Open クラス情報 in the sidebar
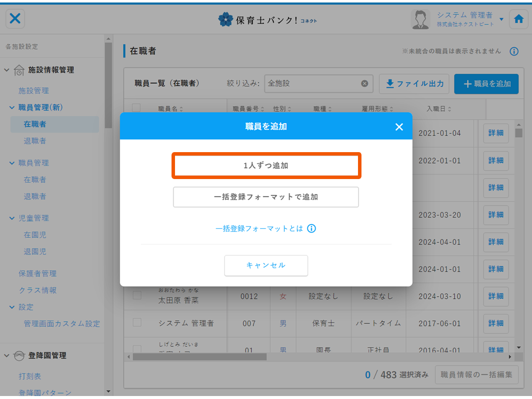The width and height of the screenshot is (532, 399). [x=37, y=290]
